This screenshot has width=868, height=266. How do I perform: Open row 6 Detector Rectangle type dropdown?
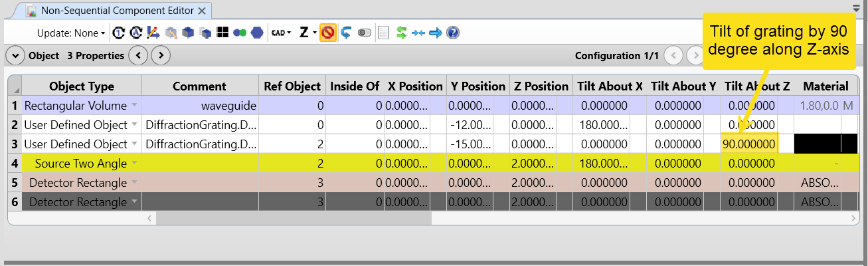coord(134,201)
